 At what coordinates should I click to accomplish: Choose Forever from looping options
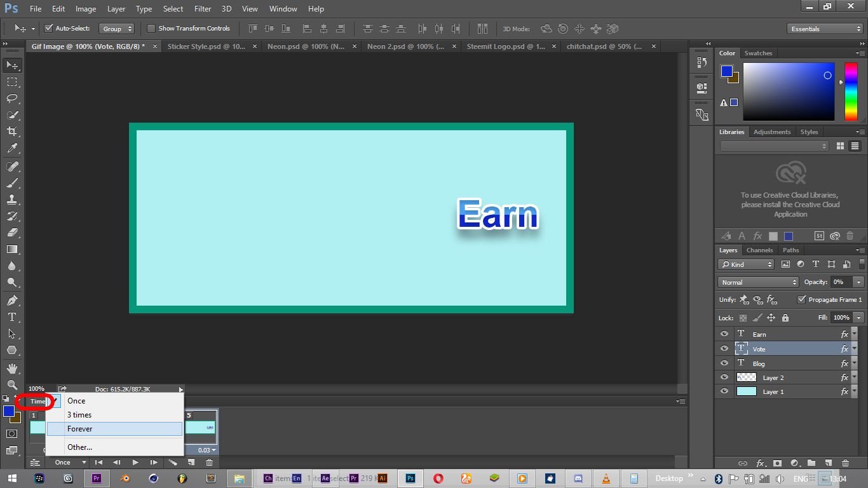80,429
